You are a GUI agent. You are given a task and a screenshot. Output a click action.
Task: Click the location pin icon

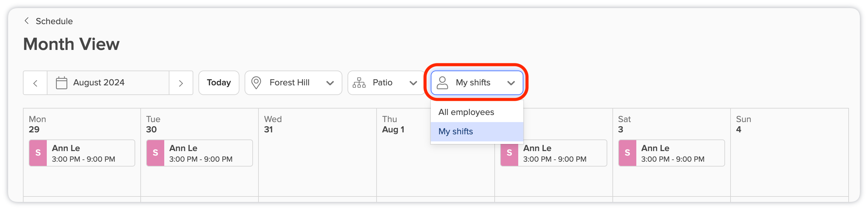pyautogui.click(x=257, y=83)
